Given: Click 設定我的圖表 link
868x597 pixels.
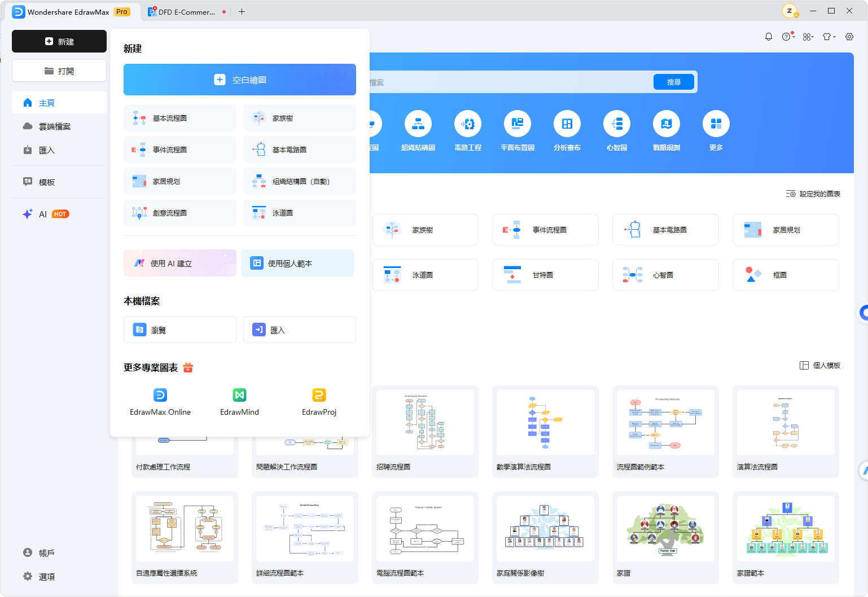Looking at the screenshot, I should pyautogui.click(x=813, y=194).
